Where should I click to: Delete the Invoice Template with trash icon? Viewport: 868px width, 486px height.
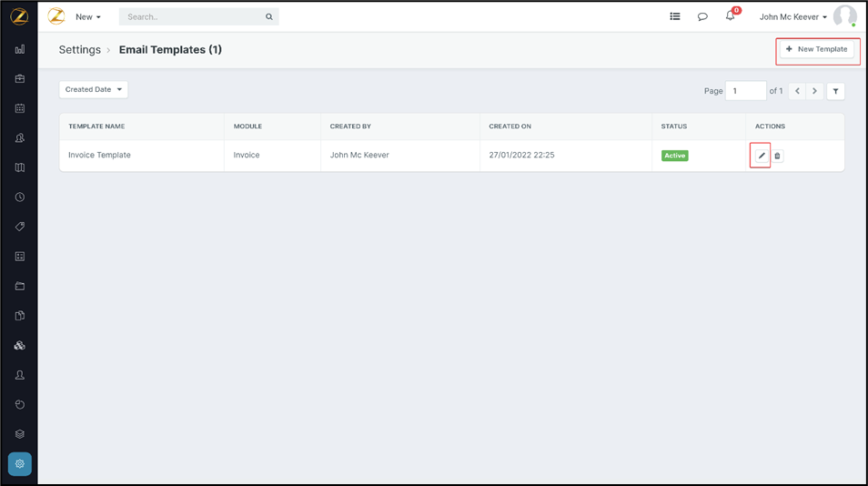click(x=777, y=157)
